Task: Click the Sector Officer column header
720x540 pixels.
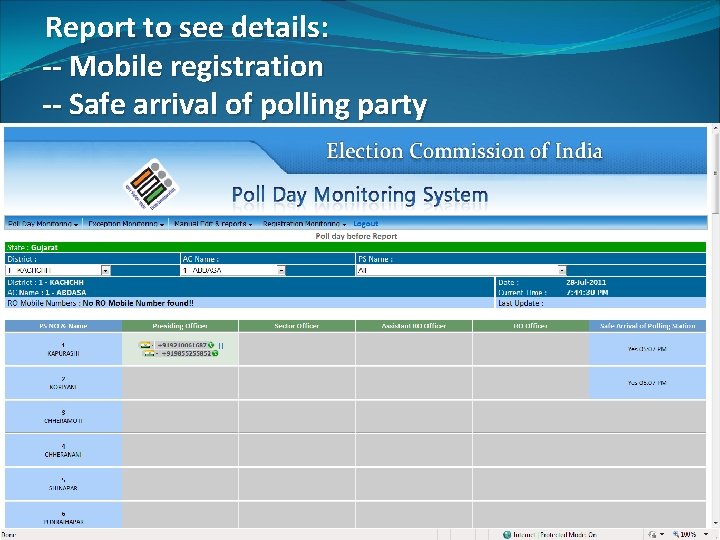Action: tap(297, 326)
